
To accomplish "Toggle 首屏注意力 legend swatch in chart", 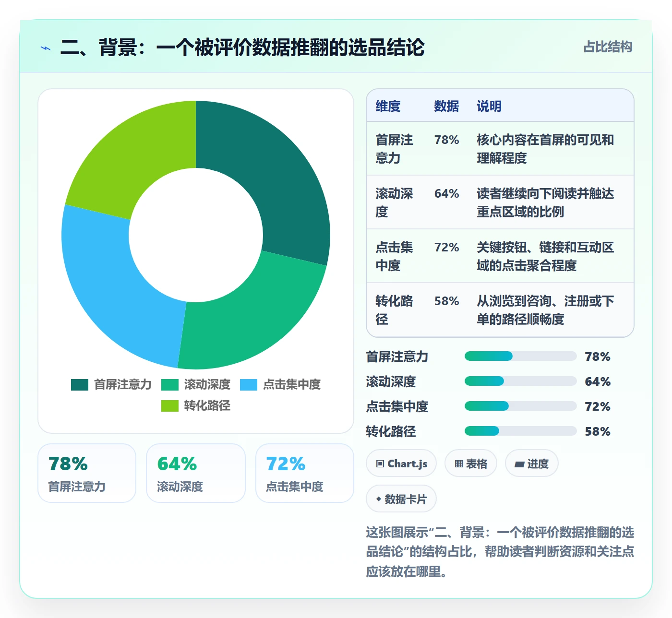I will coord(80,385).
